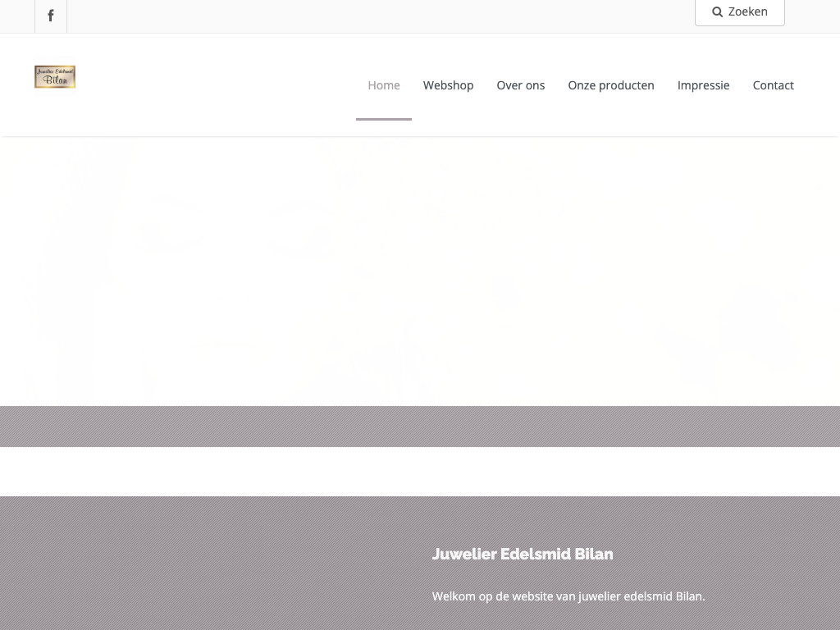The height and width of the screenshot is (630, 840).
Task: Open the Contact page
Action: pos(773,85)
